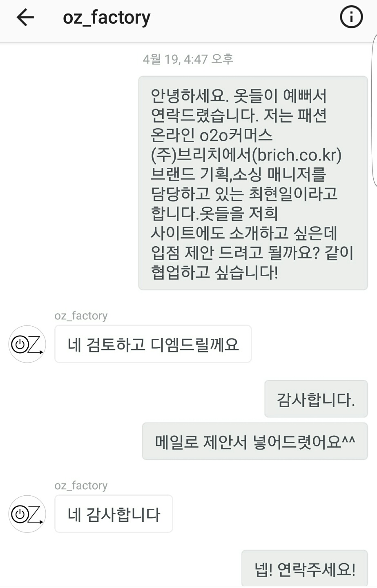Tap the '네 검토하고 디엠드릴께요' message bubble

coord(153,344)
